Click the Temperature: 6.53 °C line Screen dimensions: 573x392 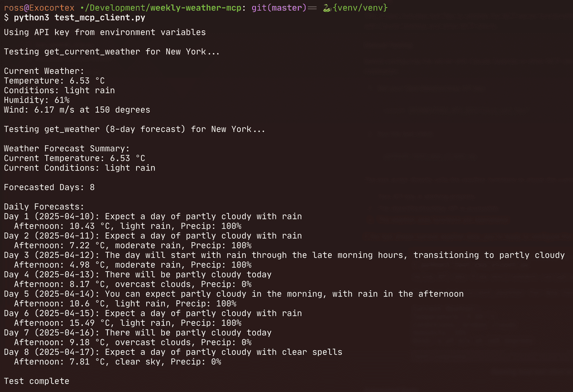[54, 81]
